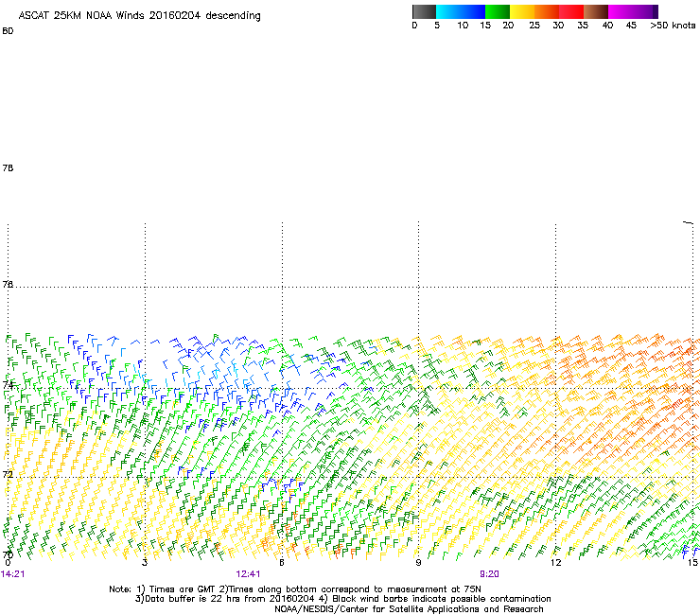Click the '>50 knots' legend label
The image size is (700, 615).
click(673, 26)
